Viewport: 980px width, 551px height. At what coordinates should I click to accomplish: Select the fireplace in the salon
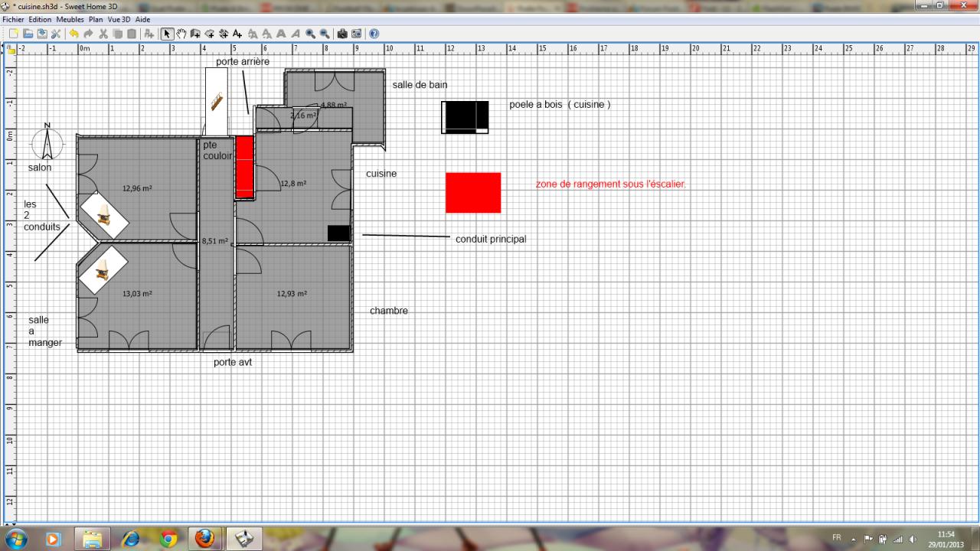pyautogui.click(x=105, y=214)
